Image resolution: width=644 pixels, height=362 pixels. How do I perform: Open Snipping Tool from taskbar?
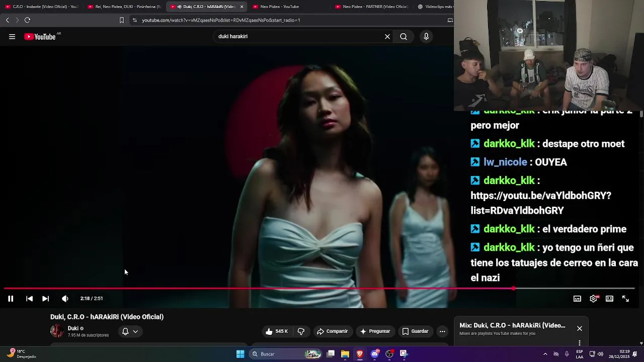pyautogui.click(x=404, y=354)
